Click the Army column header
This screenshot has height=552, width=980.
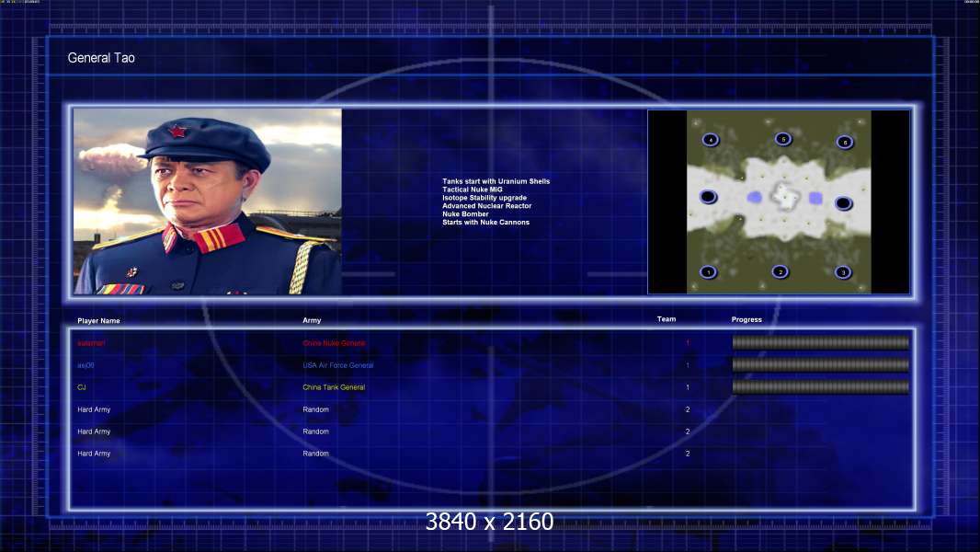click(x=312, y=320)
